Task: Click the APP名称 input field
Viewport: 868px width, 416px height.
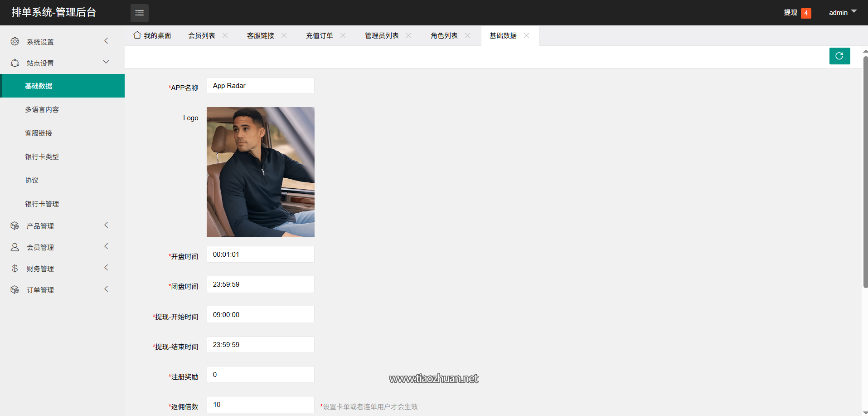Action: tap(260, 85)
